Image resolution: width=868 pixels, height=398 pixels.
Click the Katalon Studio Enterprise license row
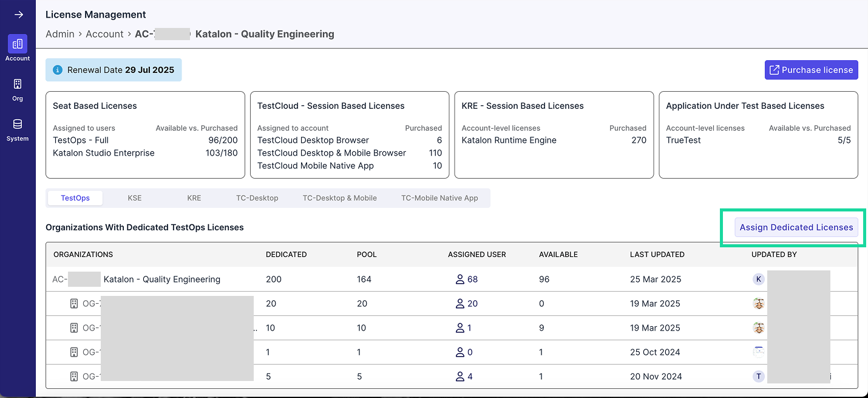click(145, 153)
